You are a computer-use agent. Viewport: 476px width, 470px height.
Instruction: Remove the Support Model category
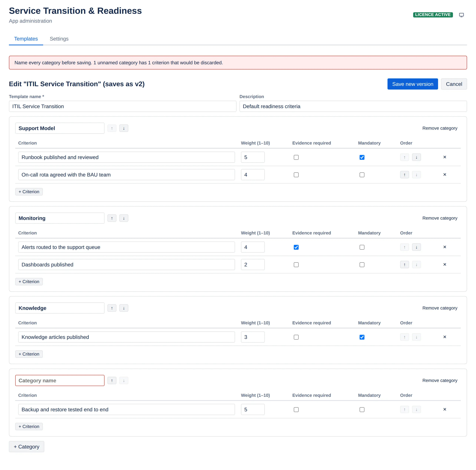point(440,128)
